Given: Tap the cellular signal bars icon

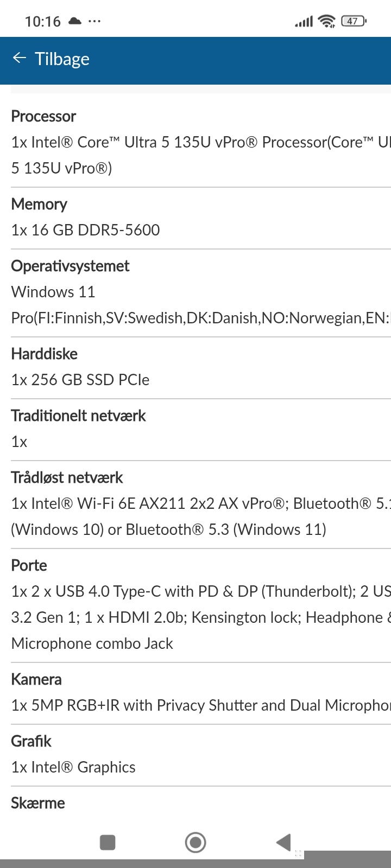Looking at the screenshot, I should coord(304,22).
